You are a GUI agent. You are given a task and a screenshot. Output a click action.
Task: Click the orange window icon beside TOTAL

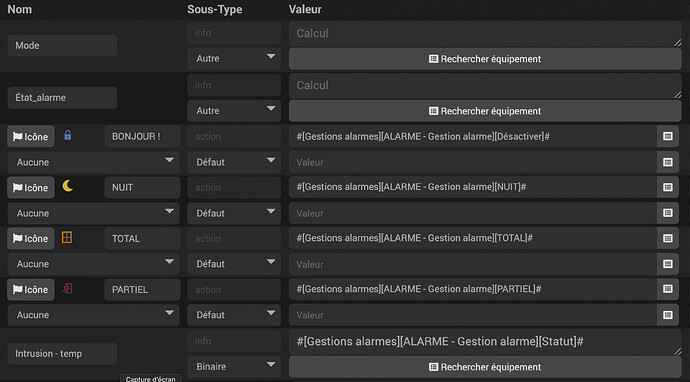pos(67,238)
